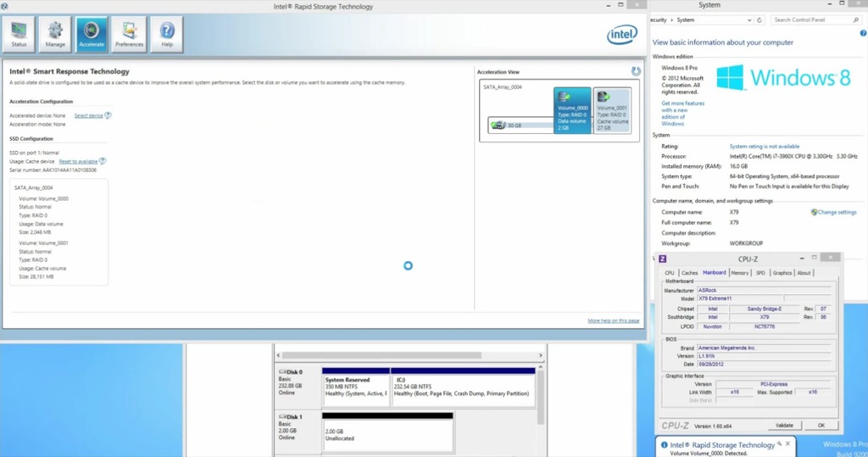
Task: Switch to the CPU tab in CPU-Z
Action: tap(670, 273)
